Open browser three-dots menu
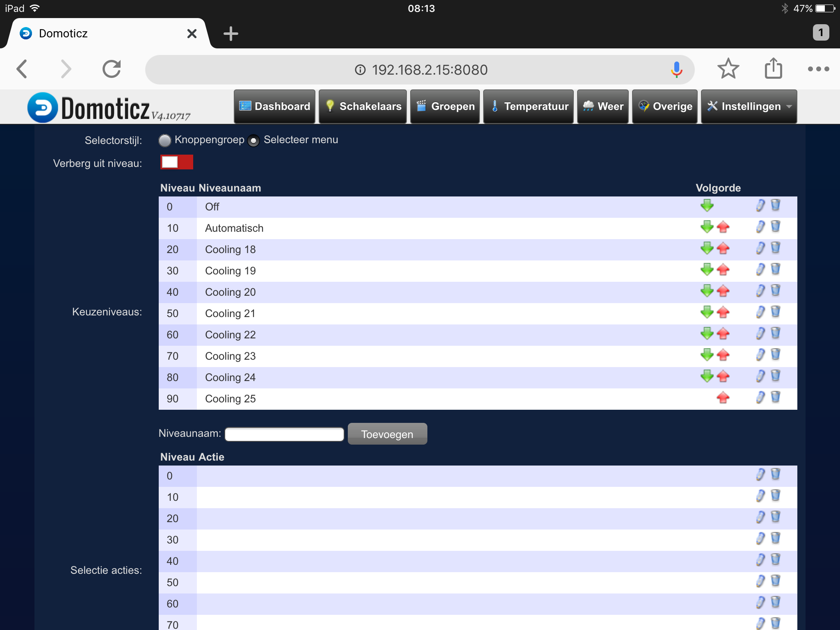This screenshot has width=840, height=630. click(x=818, y=69)
